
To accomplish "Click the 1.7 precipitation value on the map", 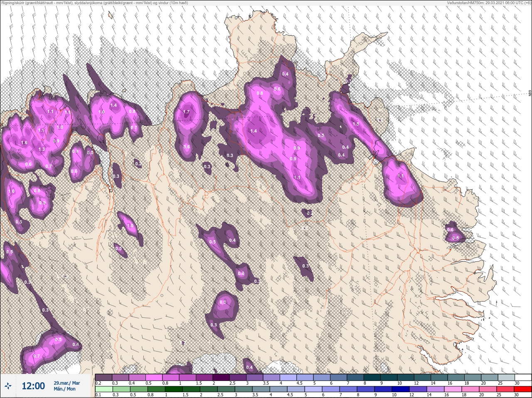I will pyautogui.click(x=187, y=112).
